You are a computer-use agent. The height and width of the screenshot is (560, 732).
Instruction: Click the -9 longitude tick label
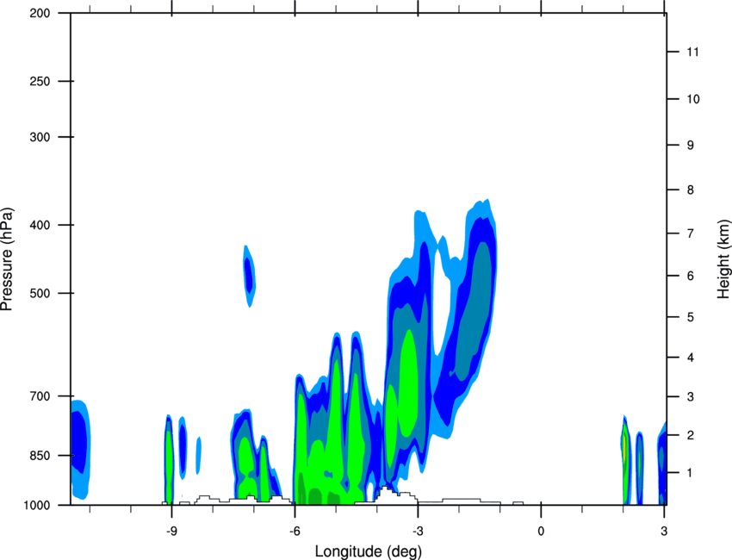(x=171, y=531)
